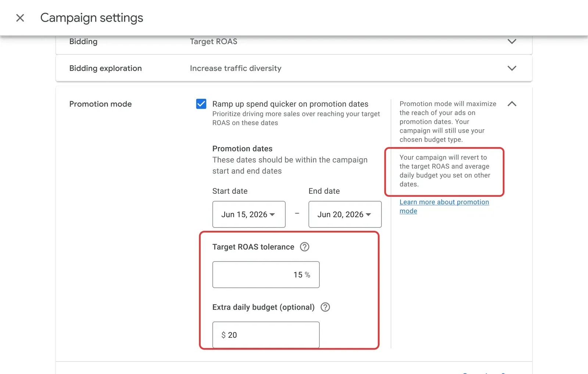Select the Bidding row label
The width and height of the screenshot is (588, 374).
pos(83,41)
